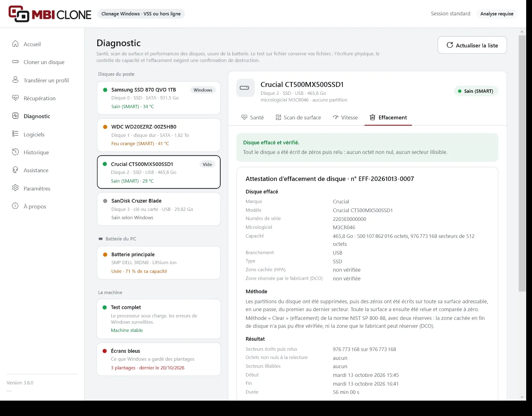
Task: Click attestation number EFF-20261013-0007 heading
Action: (x=330, y=179)
